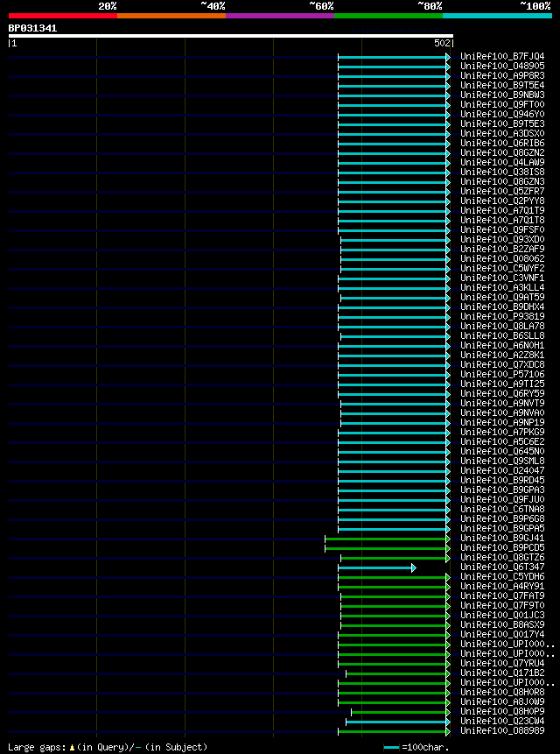Open UniRef100_A7Q1T8 entry

coord(502,220)
